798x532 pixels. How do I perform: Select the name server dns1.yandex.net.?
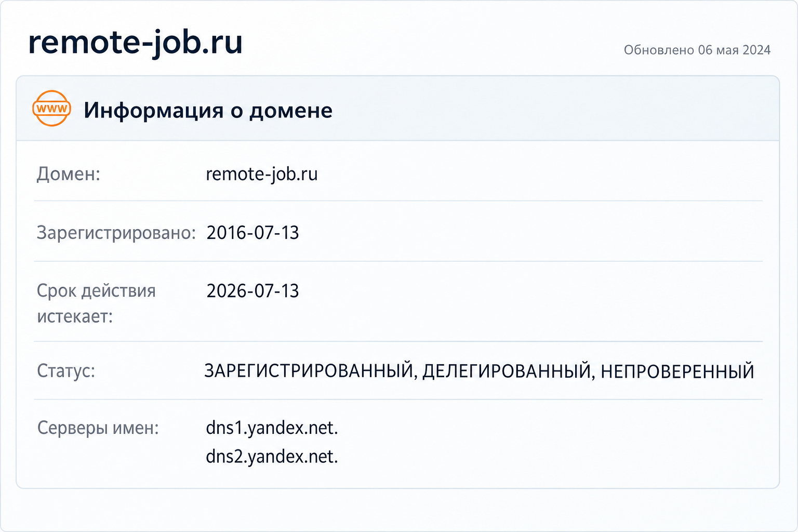pyautogui.click(x=272, y=428)
